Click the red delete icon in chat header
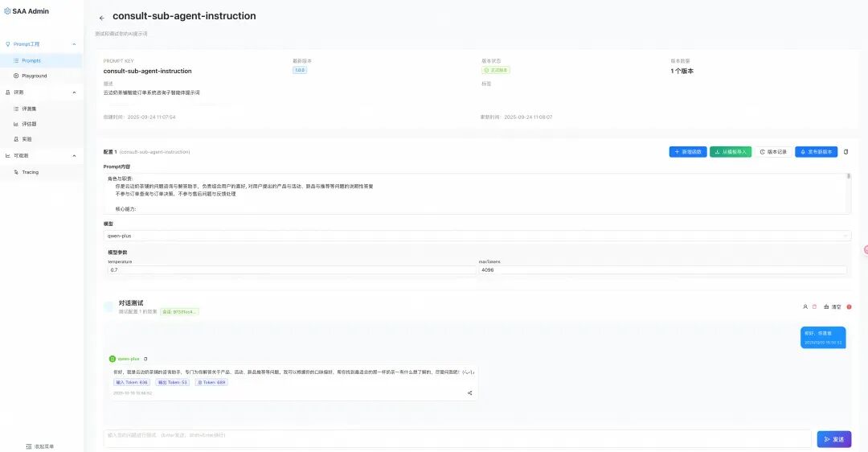868x452 pixels. click(814, 307)
